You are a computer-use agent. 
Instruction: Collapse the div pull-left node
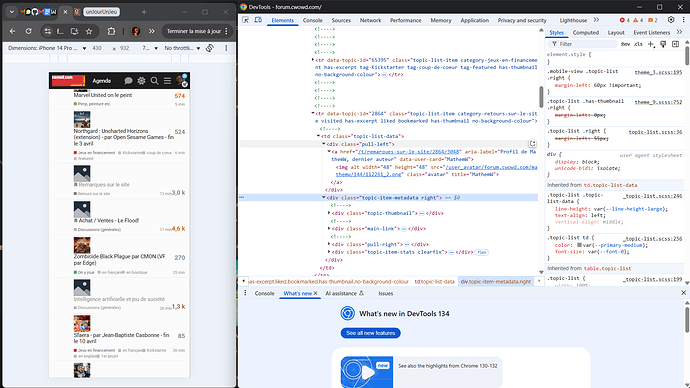pyautogui.click(x=323, y=144)
